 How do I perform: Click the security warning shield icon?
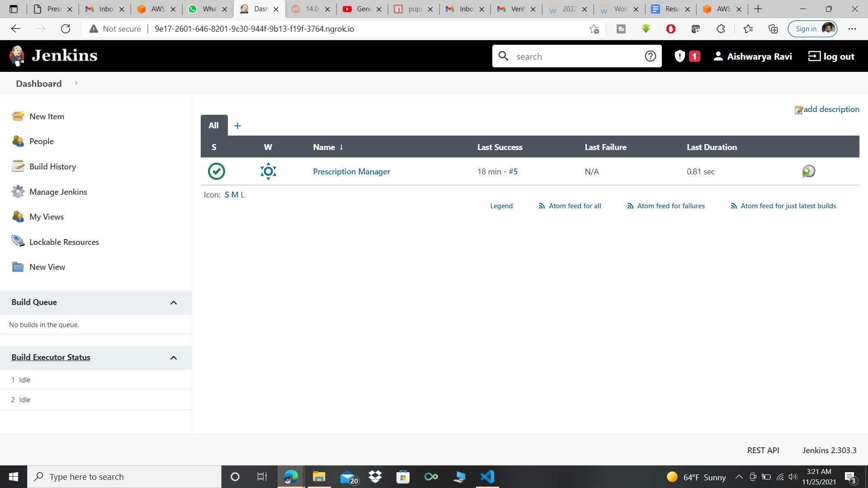(x=679, y=56)
